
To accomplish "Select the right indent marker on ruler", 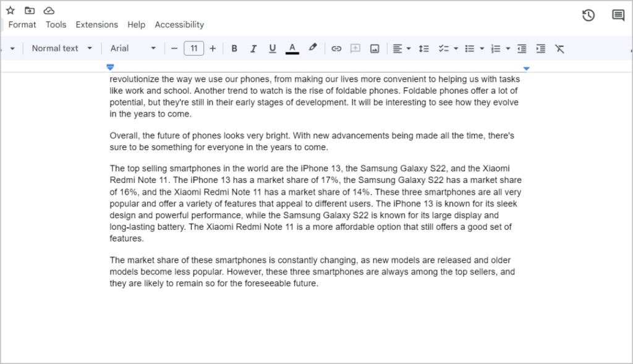I will pos(526,69).
